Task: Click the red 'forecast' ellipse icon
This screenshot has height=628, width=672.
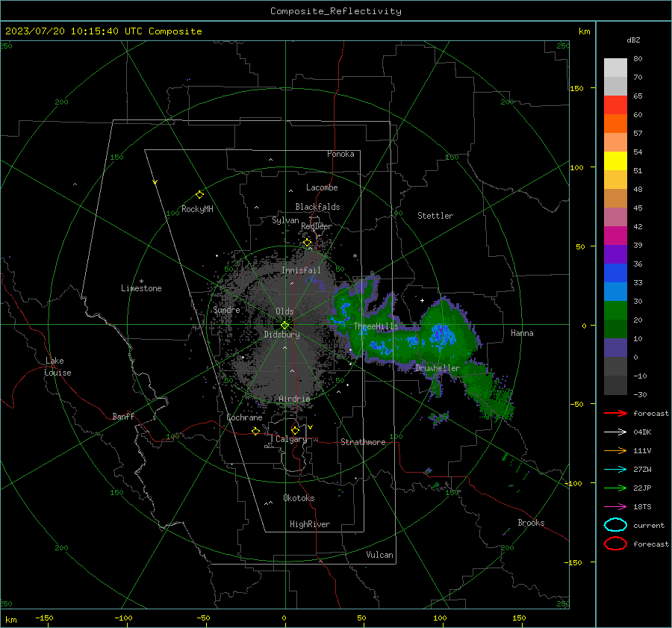Action: [x=615, y=544]
